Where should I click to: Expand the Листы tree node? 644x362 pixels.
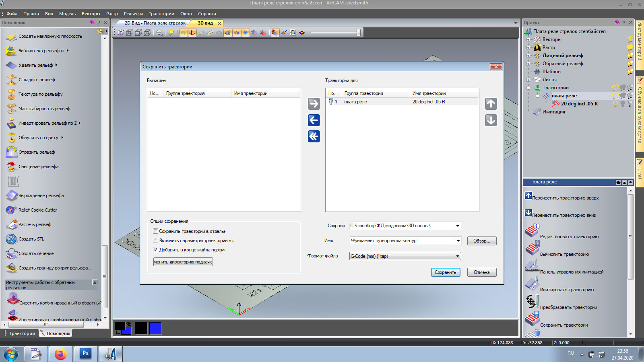tap(528, 80)
